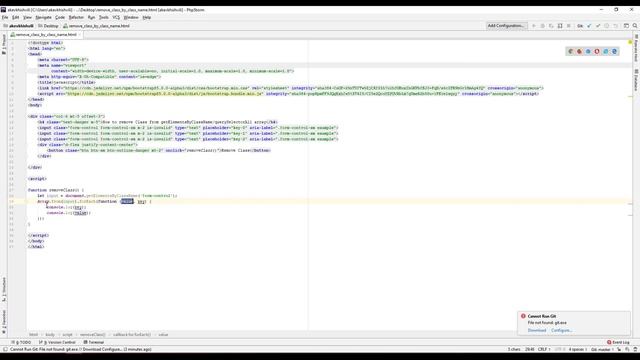Open the Database side tool window

[x=636, y=80]
